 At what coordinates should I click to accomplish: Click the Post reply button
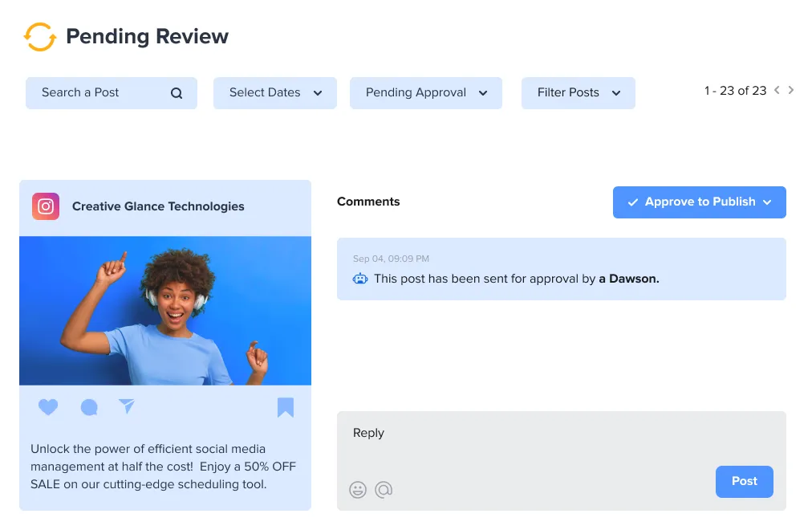(745, 482)
